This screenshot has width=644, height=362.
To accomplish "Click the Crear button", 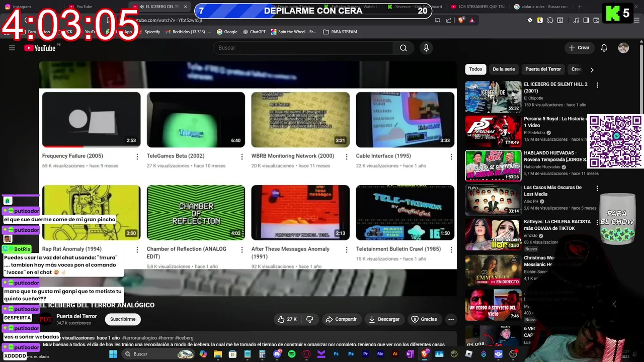I will [579, 48].
